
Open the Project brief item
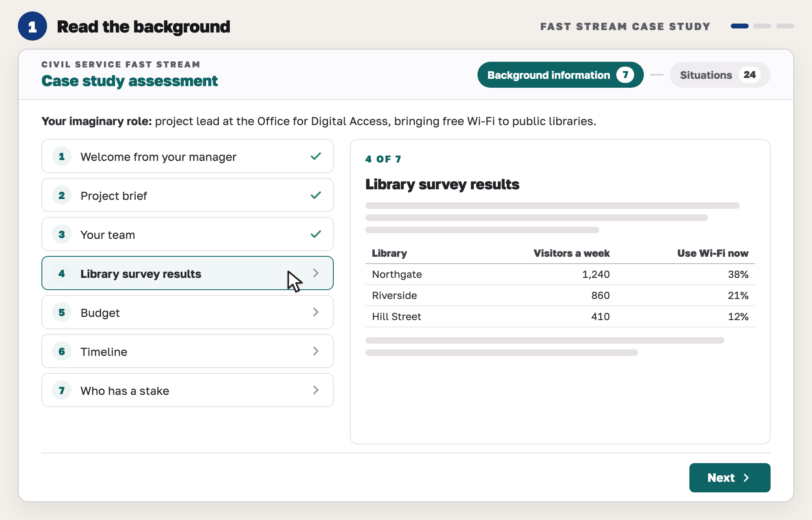[187, 195]
